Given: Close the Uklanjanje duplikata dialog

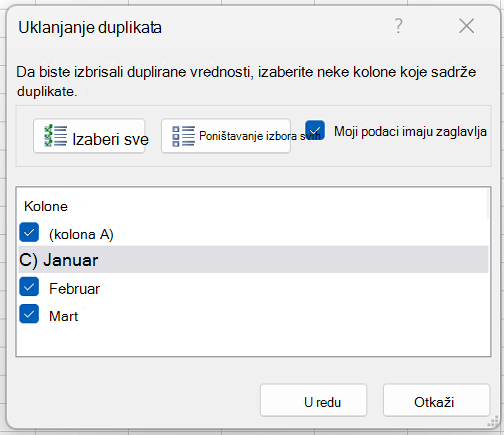Looking at the screenshot, I should (x=466, y=26).
